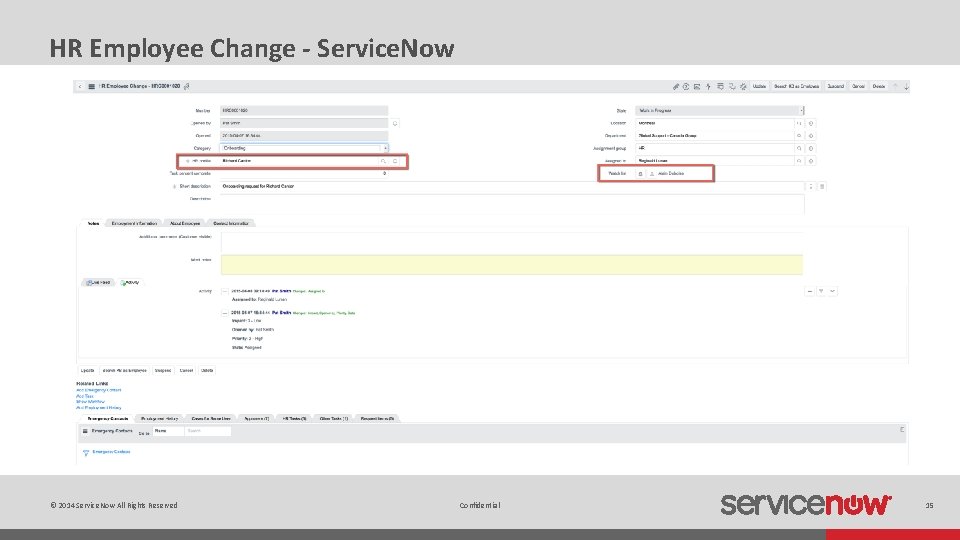960x540 pixels.
Task: Click the chevron at right of Activity header
Action: (x=833, y=291)
